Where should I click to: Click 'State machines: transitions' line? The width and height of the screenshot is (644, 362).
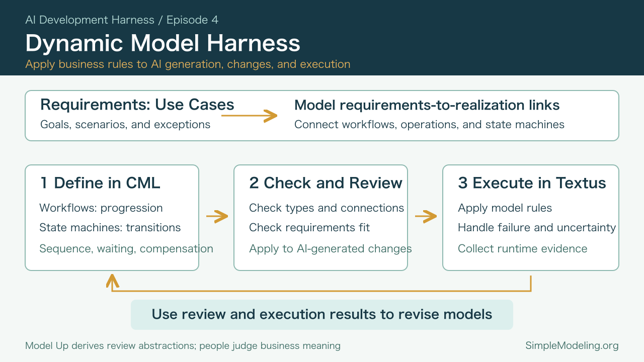[x=110, y=228]
